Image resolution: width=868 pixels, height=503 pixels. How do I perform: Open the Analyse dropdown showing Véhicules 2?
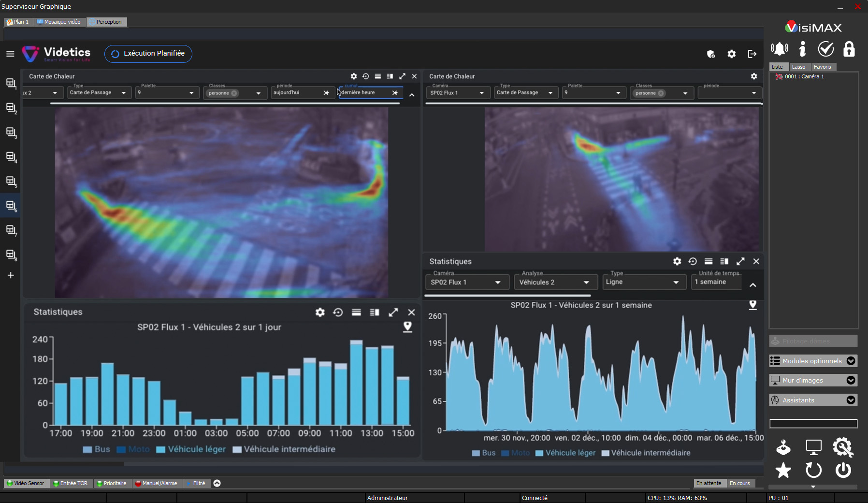(x=553, y=282)
